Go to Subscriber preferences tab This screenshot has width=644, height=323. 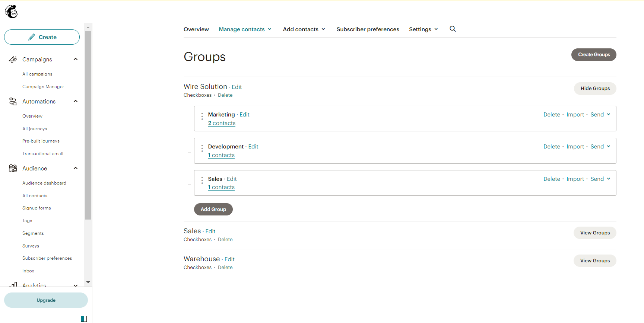pyautogui.click(x=368, y=29)
